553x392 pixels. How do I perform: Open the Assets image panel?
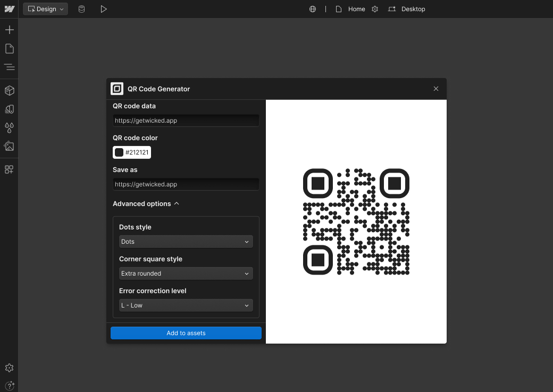(x=10, y=146)
